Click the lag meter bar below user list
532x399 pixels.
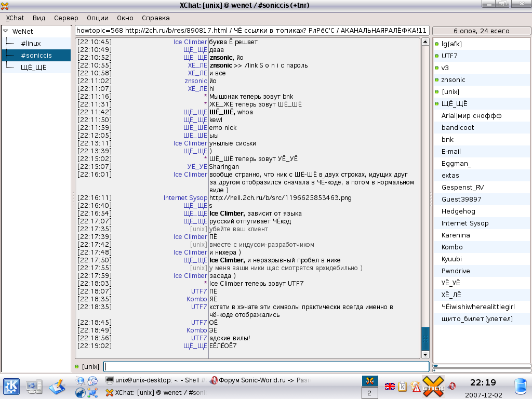tap(482, 366)
